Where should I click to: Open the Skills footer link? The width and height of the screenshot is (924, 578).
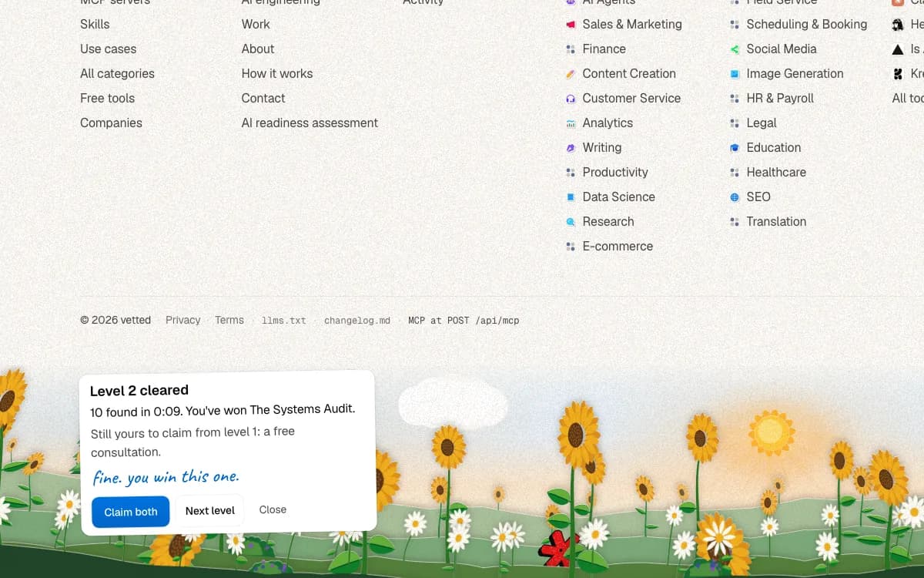point(95,25)
